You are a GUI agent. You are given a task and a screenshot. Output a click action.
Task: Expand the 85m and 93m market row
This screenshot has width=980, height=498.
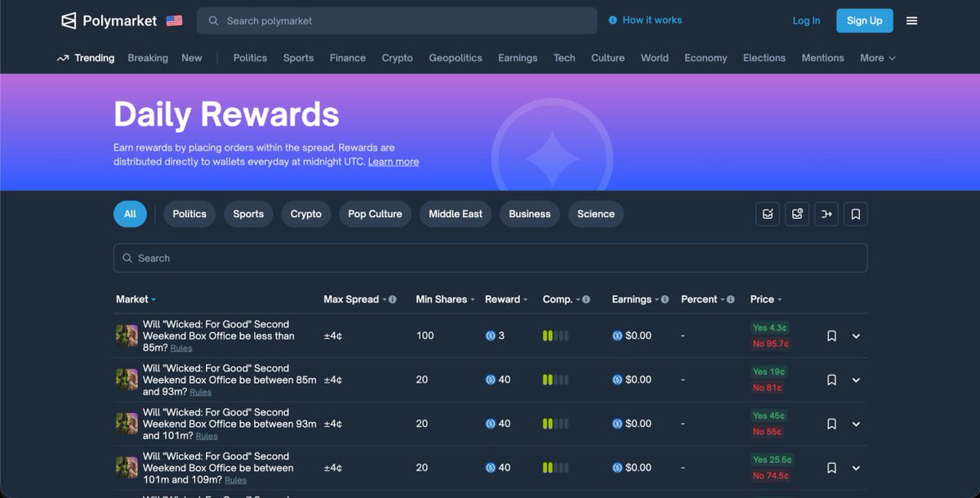[856, 380]
